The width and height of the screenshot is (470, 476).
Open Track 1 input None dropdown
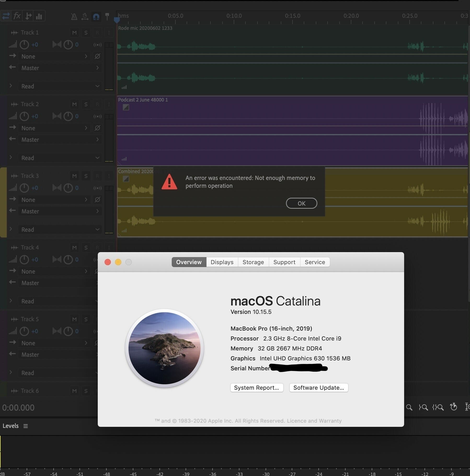pos(54,56)
